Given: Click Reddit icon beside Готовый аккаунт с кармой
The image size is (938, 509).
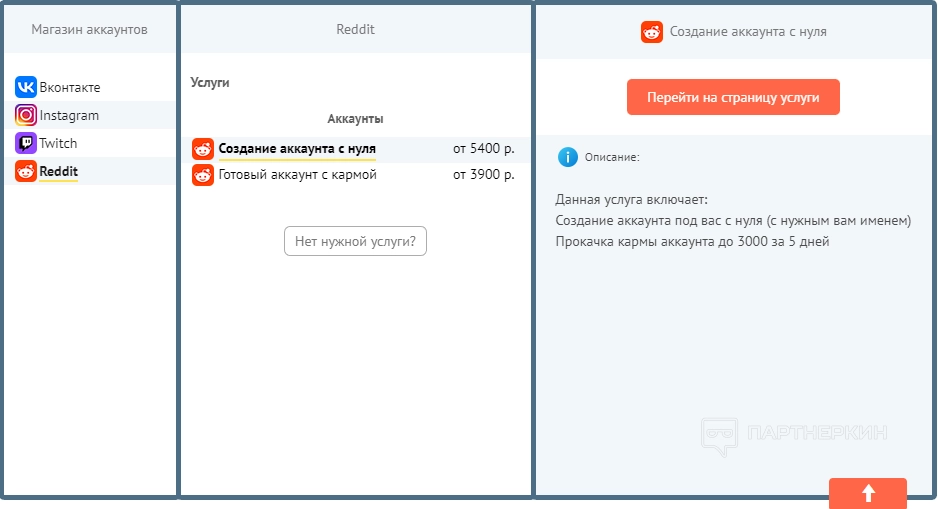Looking at the screenshot, I should pos(203,175).
